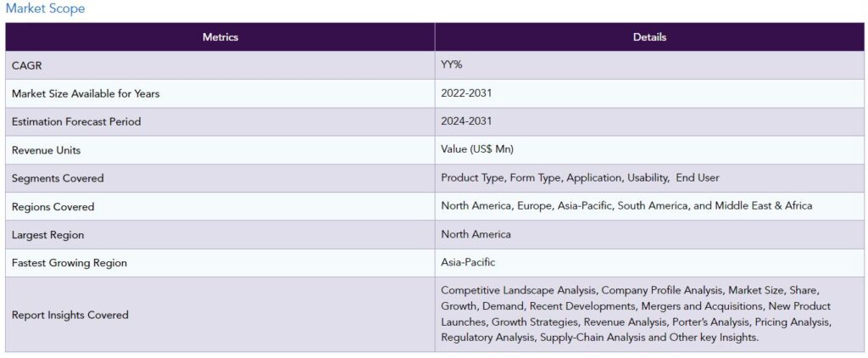Select the Fastest Growing Region label
868x358 pixels.
(x=70, y=263)
